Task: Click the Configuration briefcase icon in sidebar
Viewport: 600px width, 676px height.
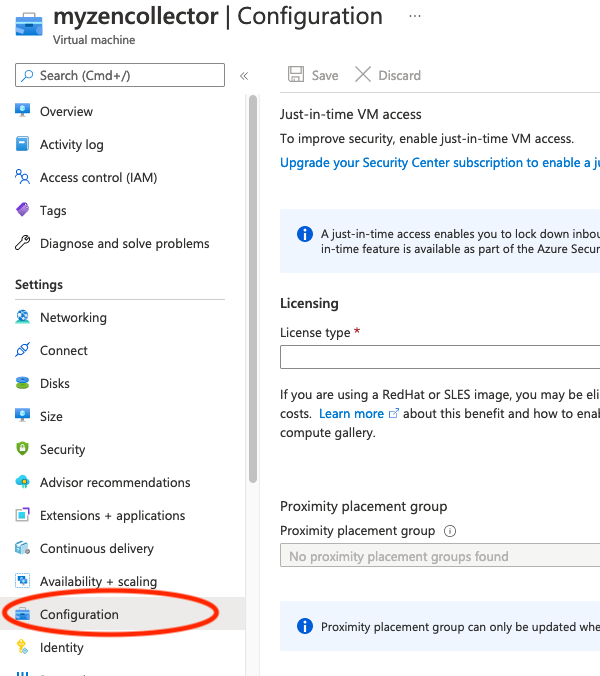Action: 22,614
